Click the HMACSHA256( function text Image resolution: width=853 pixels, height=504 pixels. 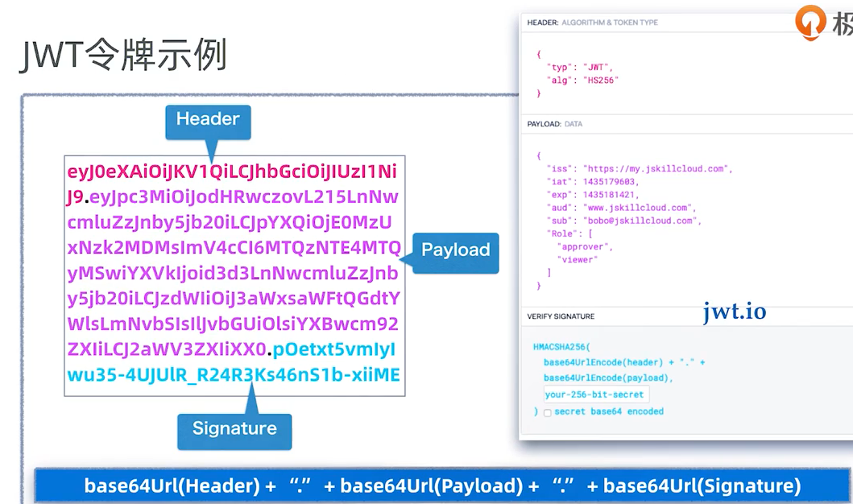561,346
